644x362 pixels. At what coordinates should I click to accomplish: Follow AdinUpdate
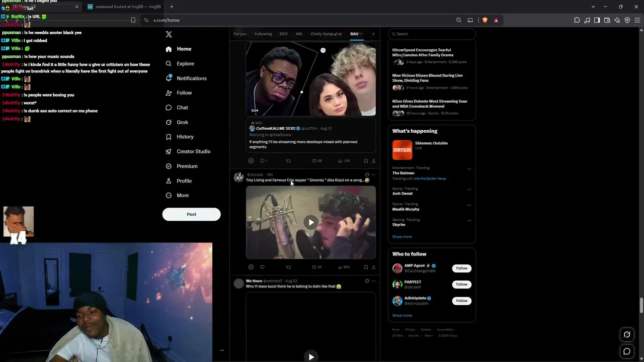pos(461,301)
